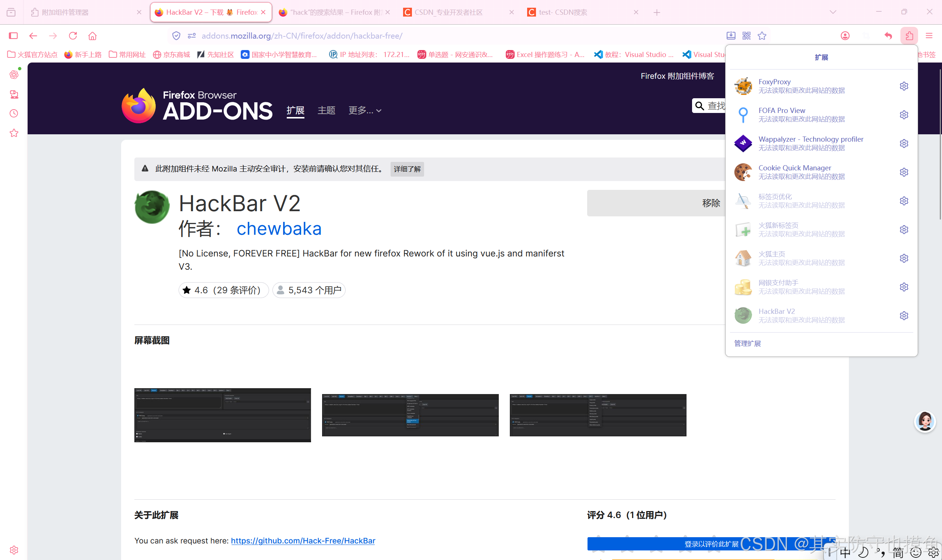
Task: Open the 火狐官方站点 bookmark folder
Action: click(32, 55)
